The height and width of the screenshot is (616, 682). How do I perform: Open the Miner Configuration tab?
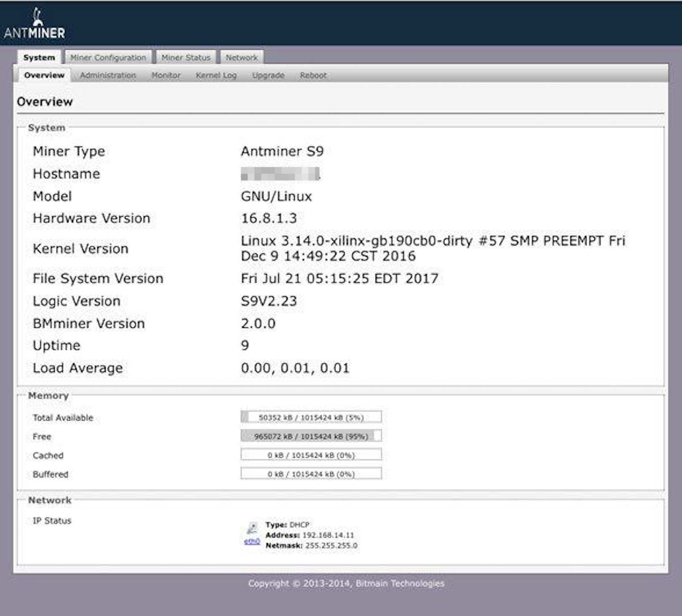108,57
